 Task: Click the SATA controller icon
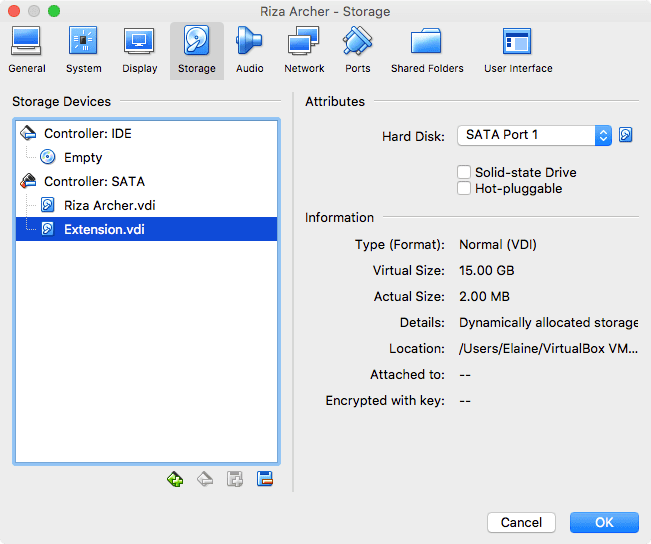coord(28,181)
